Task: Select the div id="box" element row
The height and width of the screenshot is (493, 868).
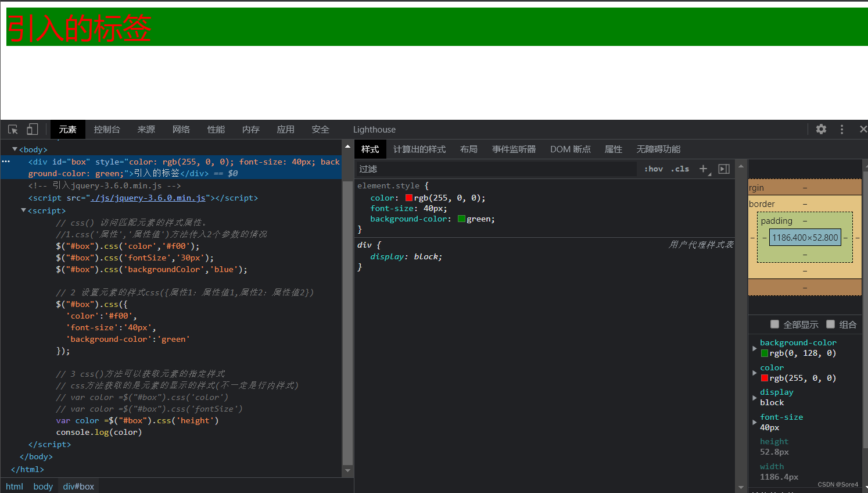Action: coord(171,167)
